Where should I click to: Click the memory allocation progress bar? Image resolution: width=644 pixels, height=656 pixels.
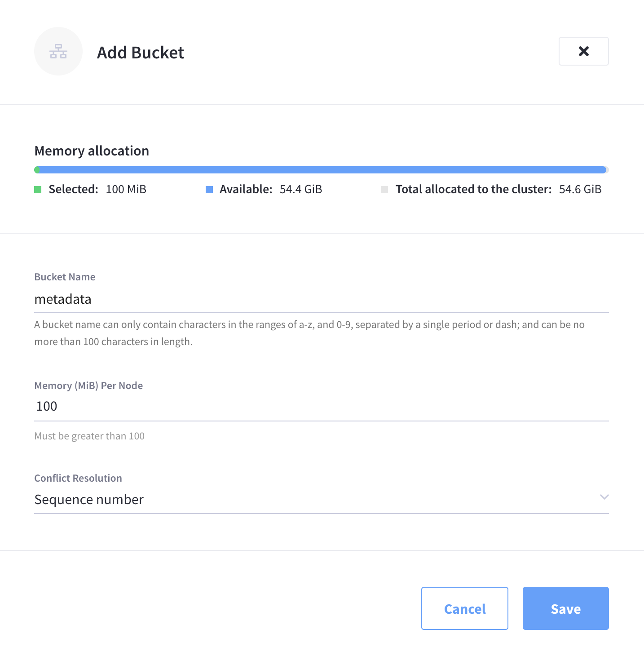322,170
